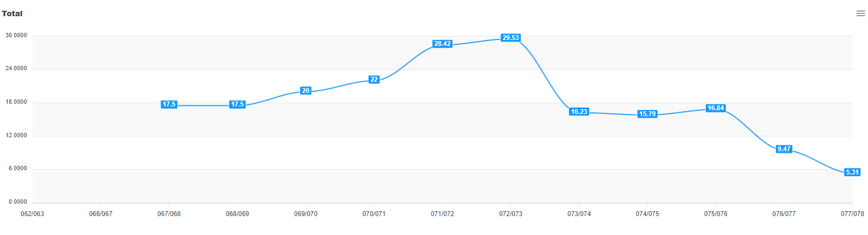Click the 066/067 x-axis label
The width and height of the screenshot is (868, 235).
tap(101, 214)
